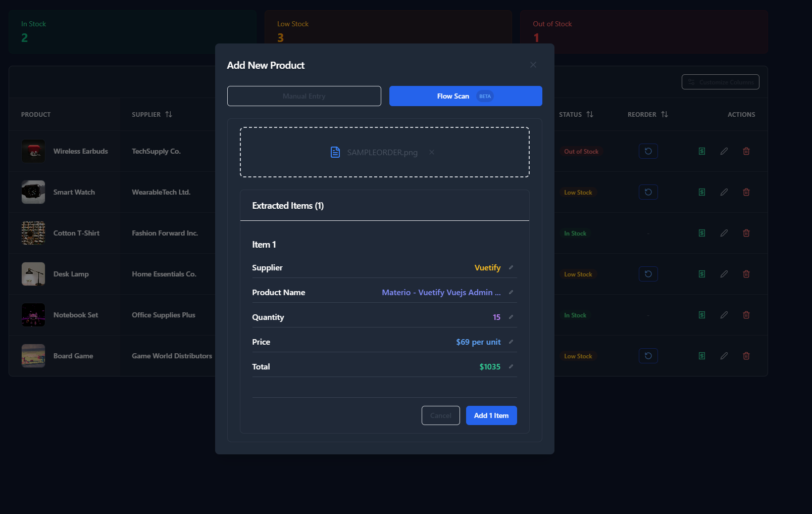This screenshot has height=514, width=812.
Task: Edit the extracted Quantity of 15
Action: coord(511,317)
